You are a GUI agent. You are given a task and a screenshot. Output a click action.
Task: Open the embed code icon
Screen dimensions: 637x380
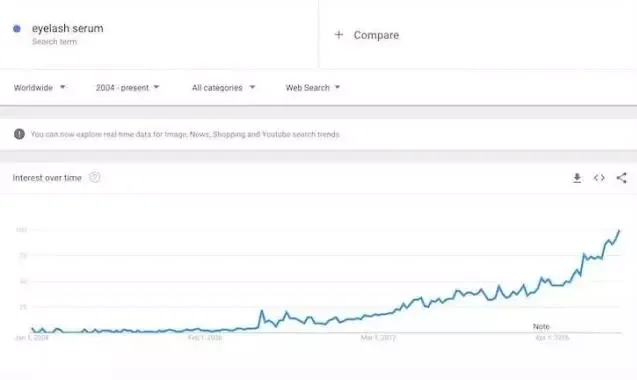[599, 178]
